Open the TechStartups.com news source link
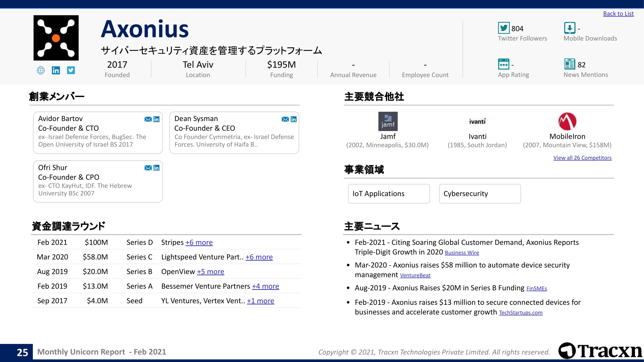644x362 pixels. coord(521,313)
